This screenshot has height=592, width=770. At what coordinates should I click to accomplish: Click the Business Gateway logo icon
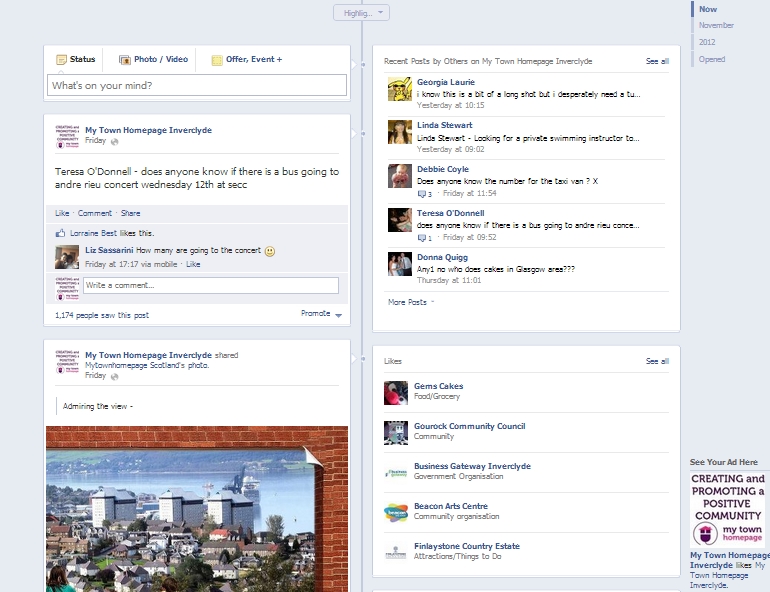click(x=396, y=473)
